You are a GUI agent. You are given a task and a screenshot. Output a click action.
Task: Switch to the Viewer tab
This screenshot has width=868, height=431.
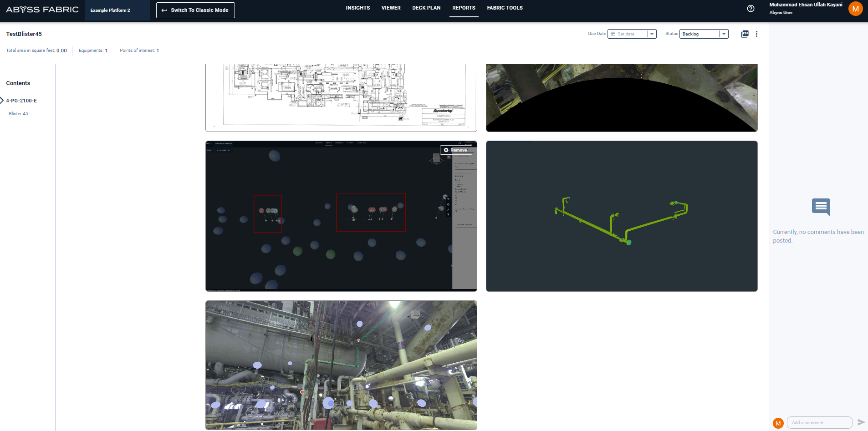coord(391,8)
